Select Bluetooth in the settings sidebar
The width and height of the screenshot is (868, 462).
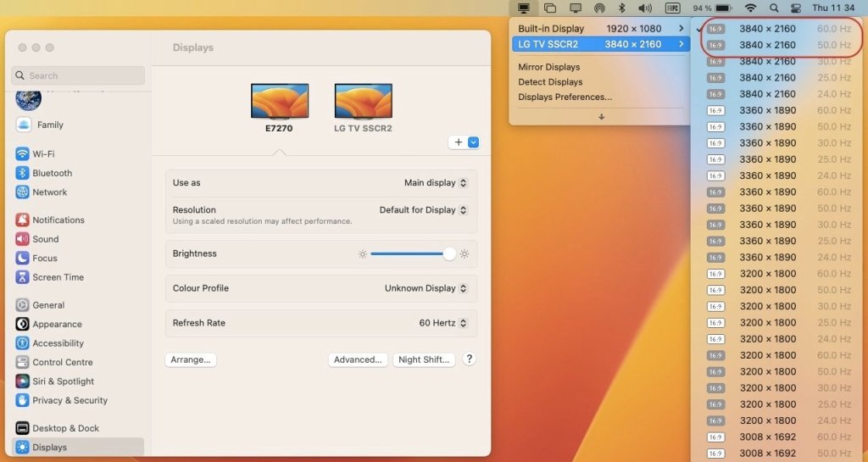[52, 173]
